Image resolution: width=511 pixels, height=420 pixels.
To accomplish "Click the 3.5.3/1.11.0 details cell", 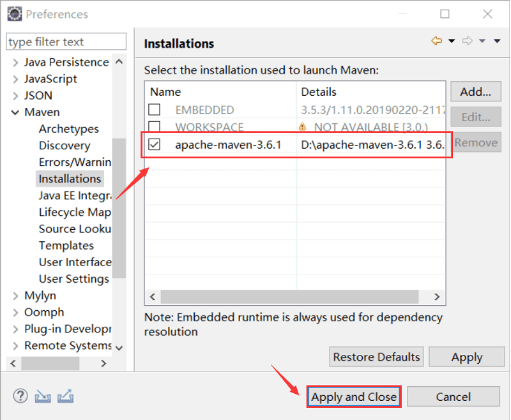I will pyautogui.click(x=372, y=110).
